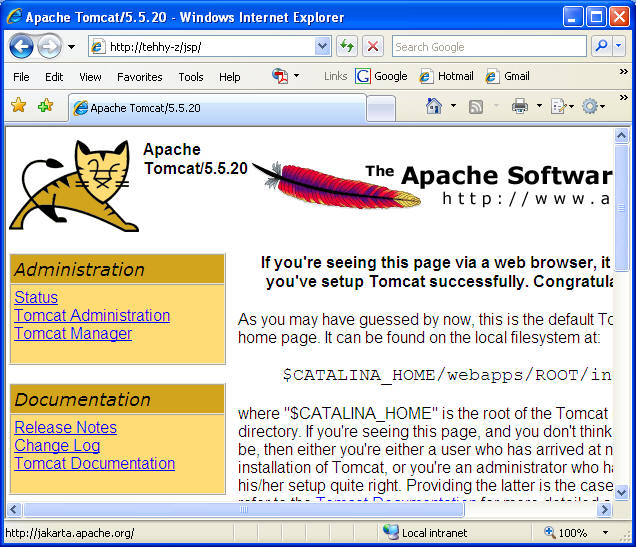Open the Edit menu
636x547 pixels.
(x=54, y=77)
